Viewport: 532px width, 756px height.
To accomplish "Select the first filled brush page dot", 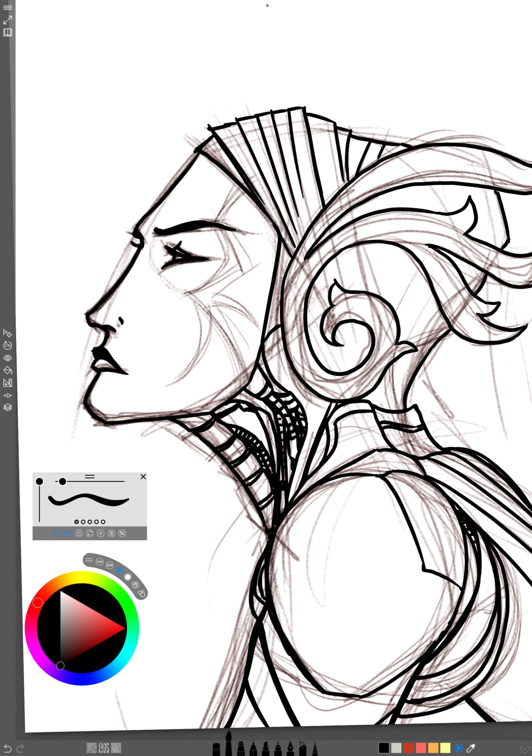I will [x=77, y=522].
